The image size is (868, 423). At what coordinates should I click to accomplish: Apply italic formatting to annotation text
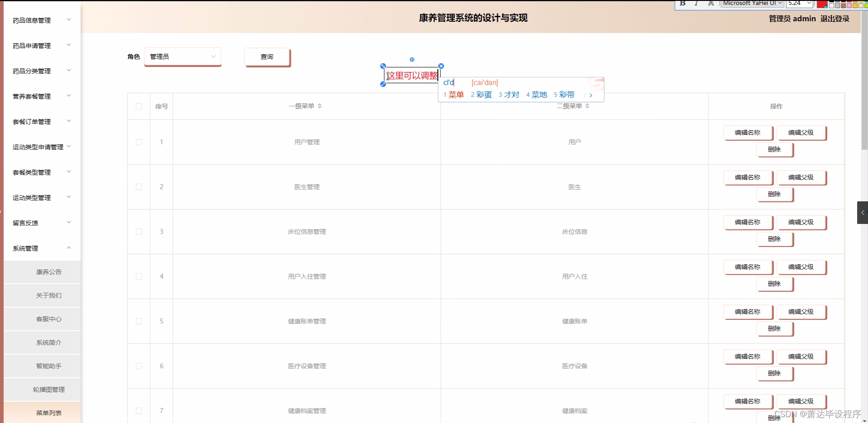pyautogui.click(x=697, y=4)
